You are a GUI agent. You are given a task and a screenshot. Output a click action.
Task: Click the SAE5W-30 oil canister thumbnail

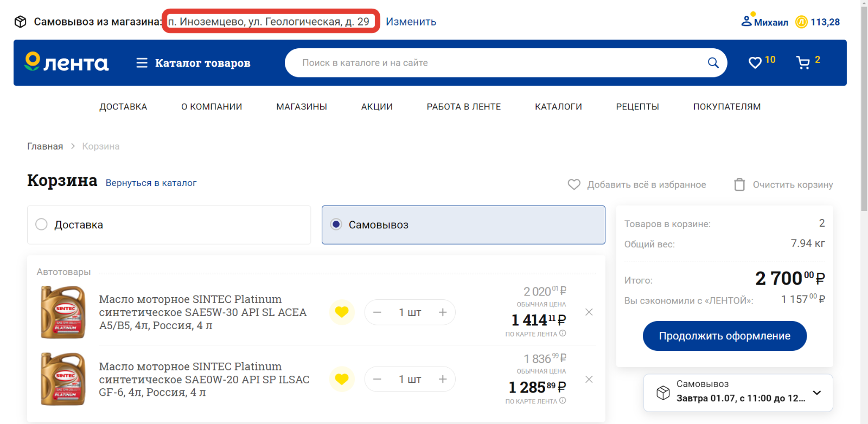pyautogui.click(x=63, y=312)
